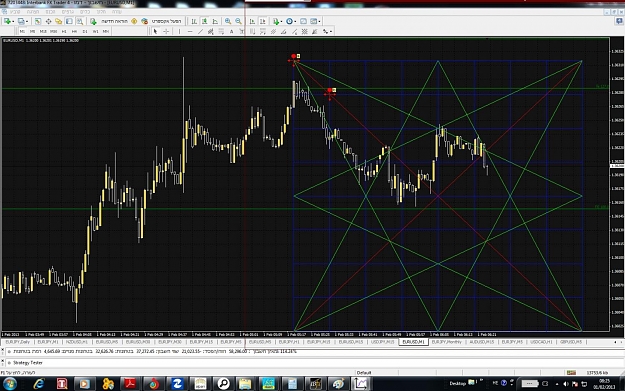Select the trendline drawing tool
The width and height of the screenshot is (625, 391).
click(200, 31)
